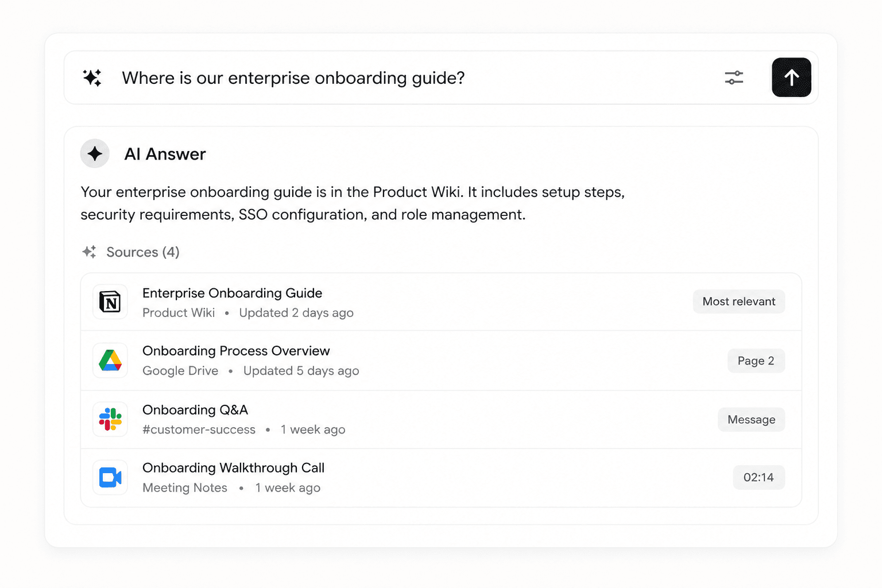882x588 pixels.
Task: Click the Notion icon for Enterprise Onboarding Guide
Action: [110, 302]
